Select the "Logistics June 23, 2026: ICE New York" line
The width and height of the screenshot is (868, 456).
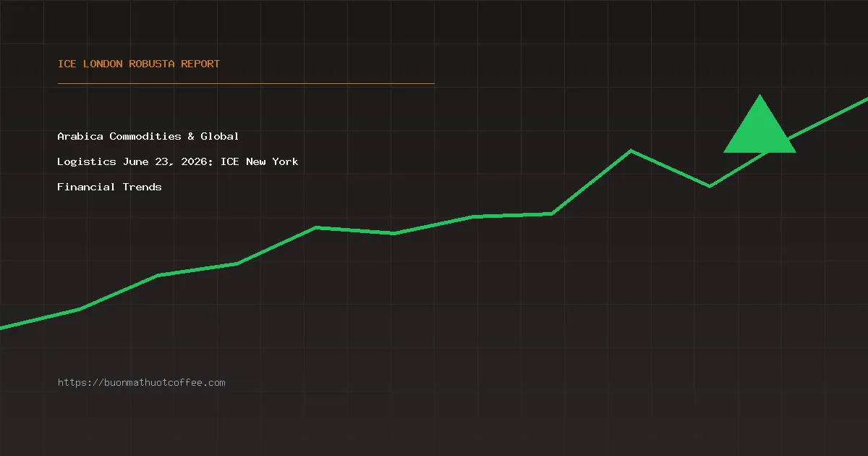tap(178, 161)
